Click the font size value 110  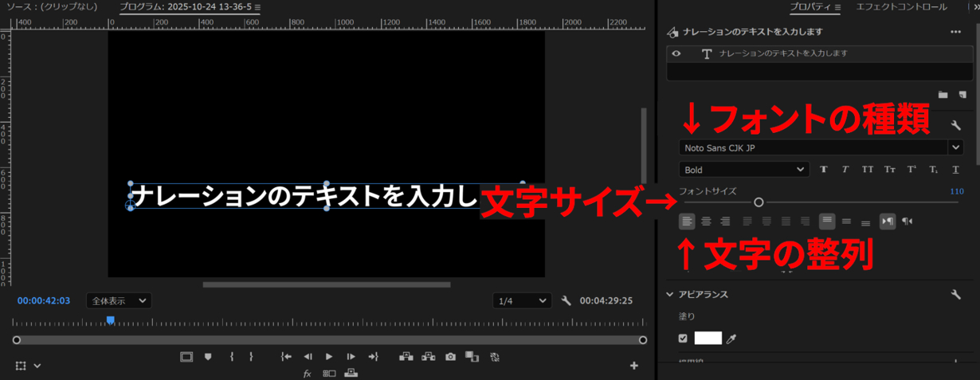[x=956, y=191]
